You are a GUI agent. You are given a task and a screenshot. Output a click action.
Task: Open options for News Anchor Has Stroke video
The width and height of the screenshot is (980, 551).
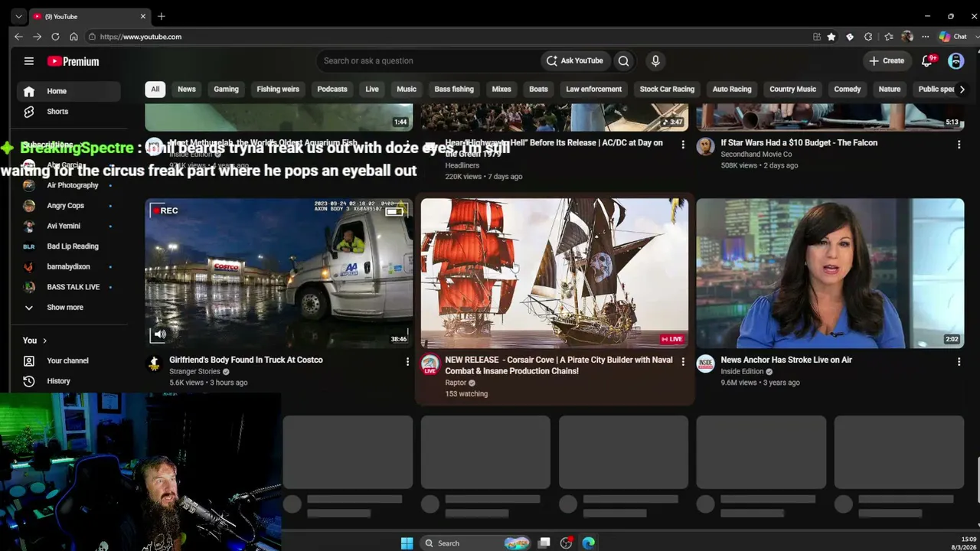[959, 362]
